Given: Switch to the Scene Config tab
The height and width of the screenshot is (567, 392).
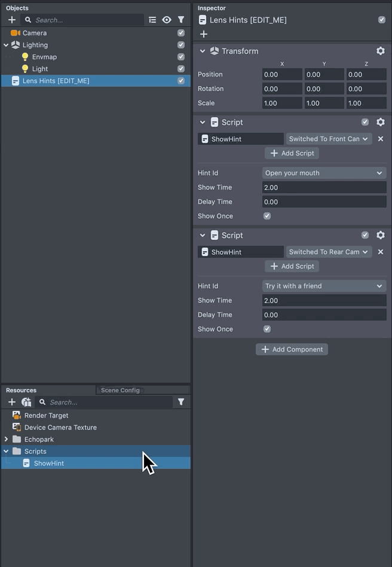Looking at the screenshot, I should click(120, 390).
